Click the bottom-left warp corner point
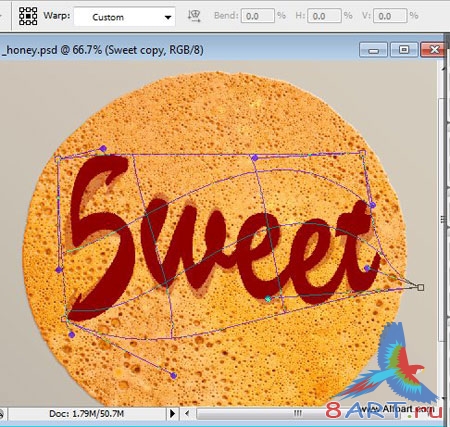The height and width of the screenshot is (427, 450). point(64,319)
